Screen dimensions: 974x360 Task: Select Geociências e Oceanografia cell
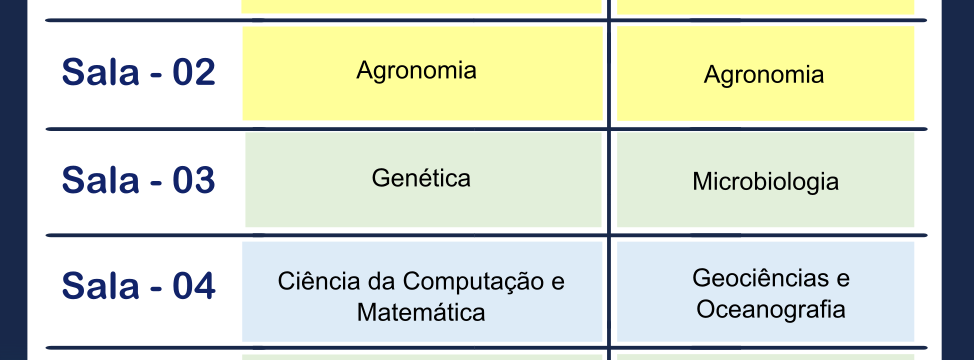tap(765, 292)
